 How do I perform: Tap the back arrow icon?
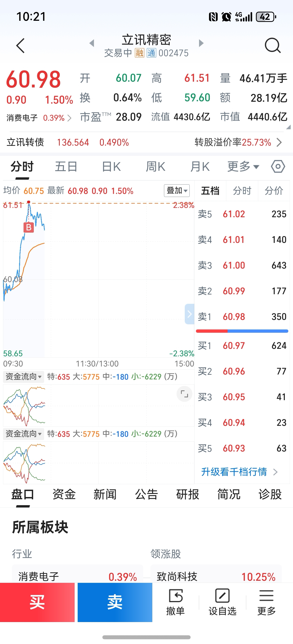pos(21,45)
